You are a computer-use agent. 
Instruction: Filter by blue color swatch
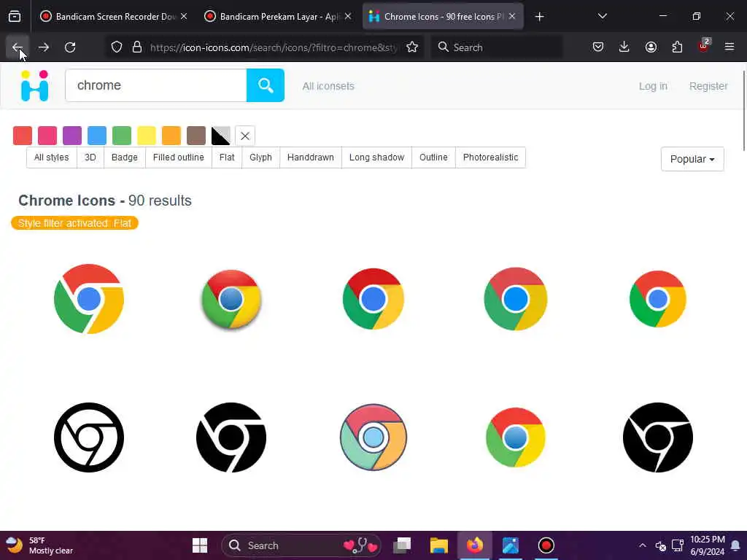pos(97,136)
